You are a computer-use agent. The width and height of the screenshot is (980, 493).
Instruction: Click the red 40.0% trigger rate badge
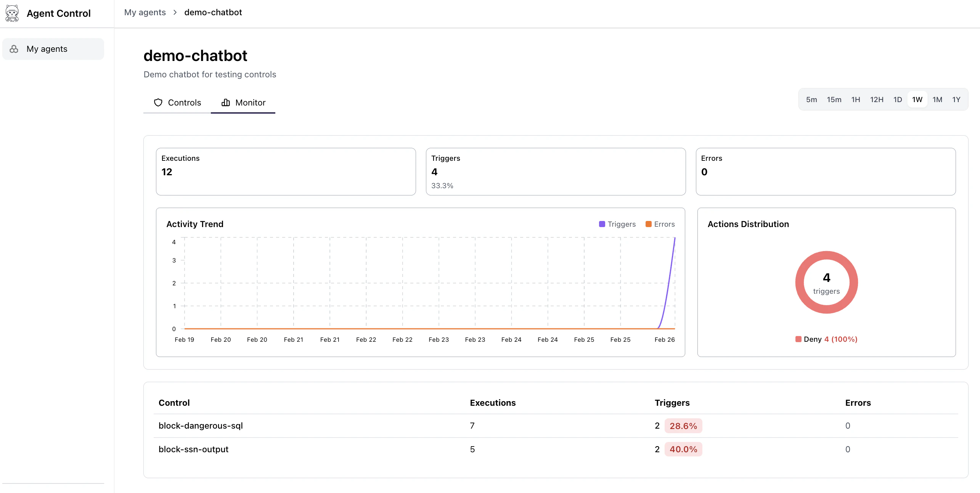pos(683,449)
